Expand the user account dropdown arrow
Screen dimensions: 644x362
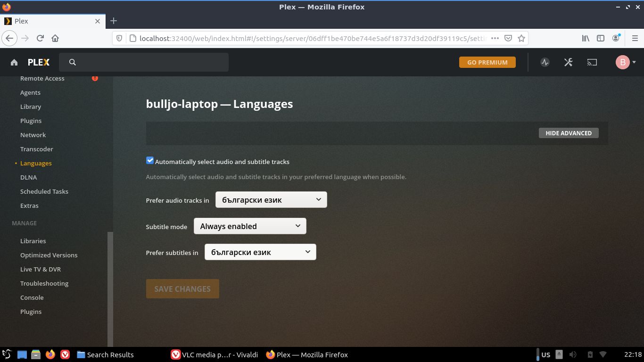pos(634,62)
